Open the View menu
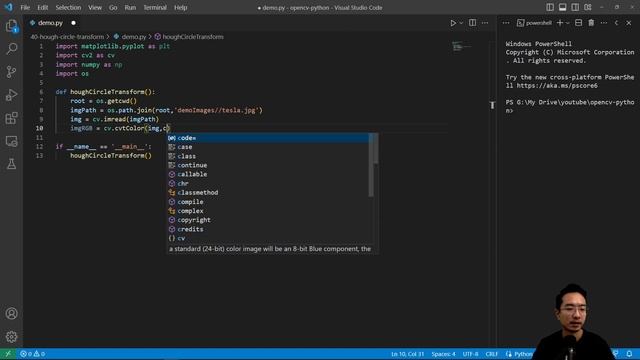640x360 pixels. coord(95,7)
